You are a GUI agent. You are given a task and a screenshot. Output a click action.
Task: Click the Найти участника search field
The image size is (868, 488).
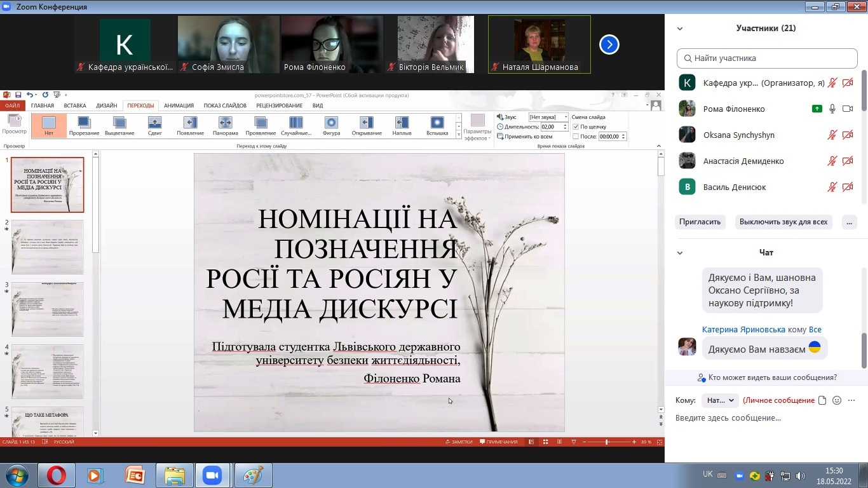point(767,58)
